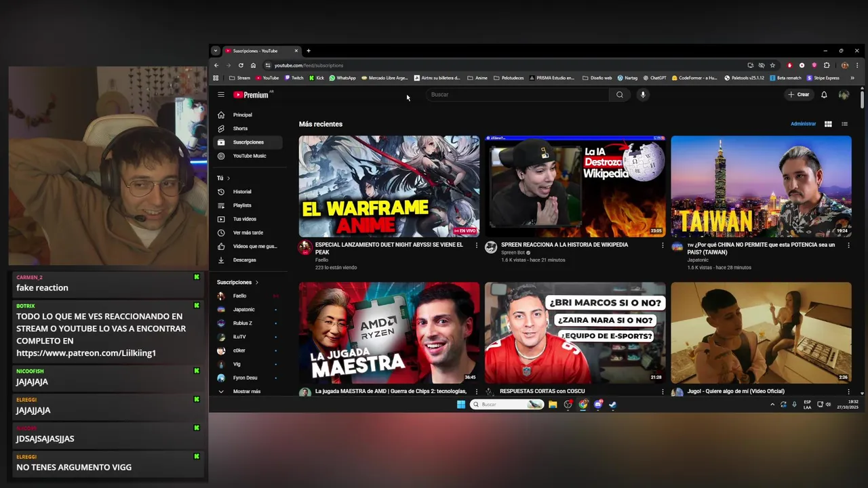Click the Spreen Bot channel name
The height and width of the screenshot is (488, 868).
(513, 253)
